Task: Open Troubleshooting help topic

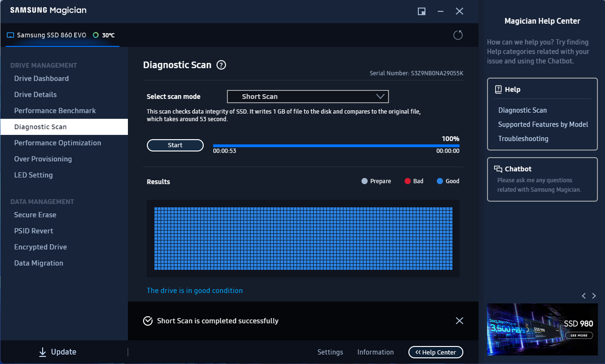Action: tap(523, 139)
